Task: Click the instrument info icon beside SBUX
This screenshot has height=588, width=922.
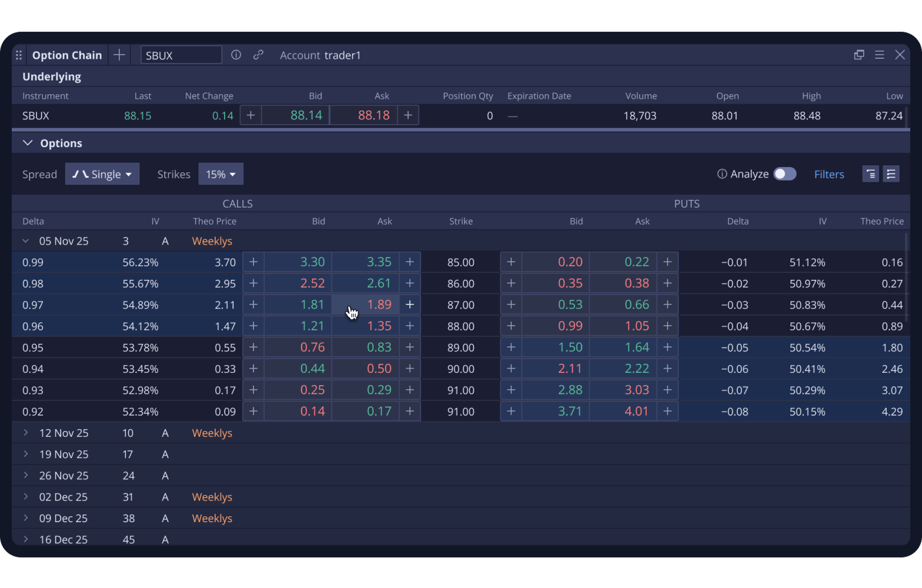Action: click(236, 55)
